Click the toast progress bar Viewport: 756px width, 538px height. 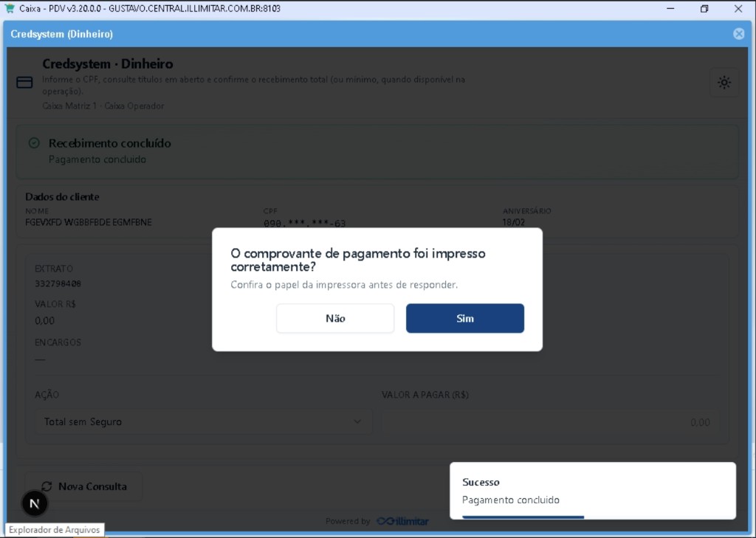tap(523, 517)
